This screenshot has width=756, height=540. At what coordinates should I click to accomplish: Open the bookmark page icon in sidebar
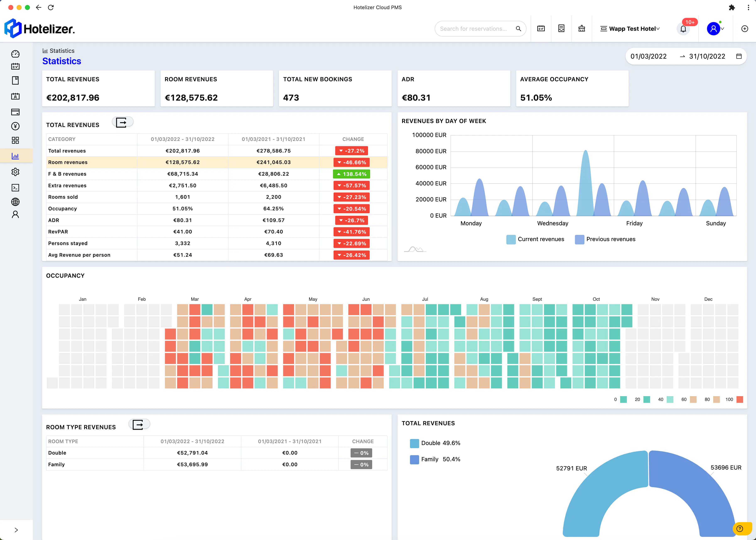coord(15,80)
